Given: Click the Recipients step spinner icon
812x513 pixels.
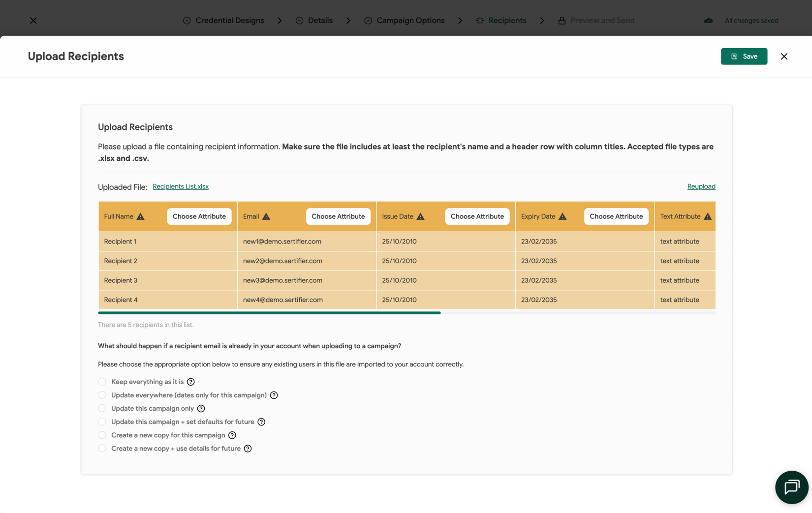Looking at the screenshot, I should point(480,21).
